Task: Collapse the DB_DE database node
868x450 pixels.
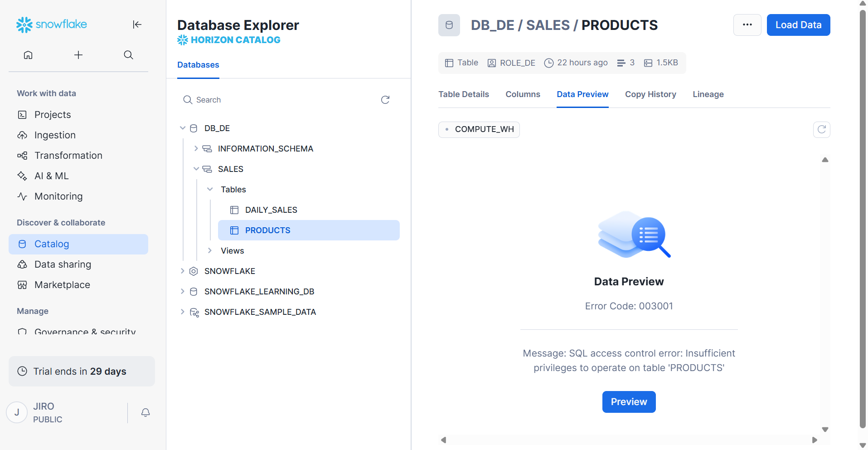Action: click(183, 128)
